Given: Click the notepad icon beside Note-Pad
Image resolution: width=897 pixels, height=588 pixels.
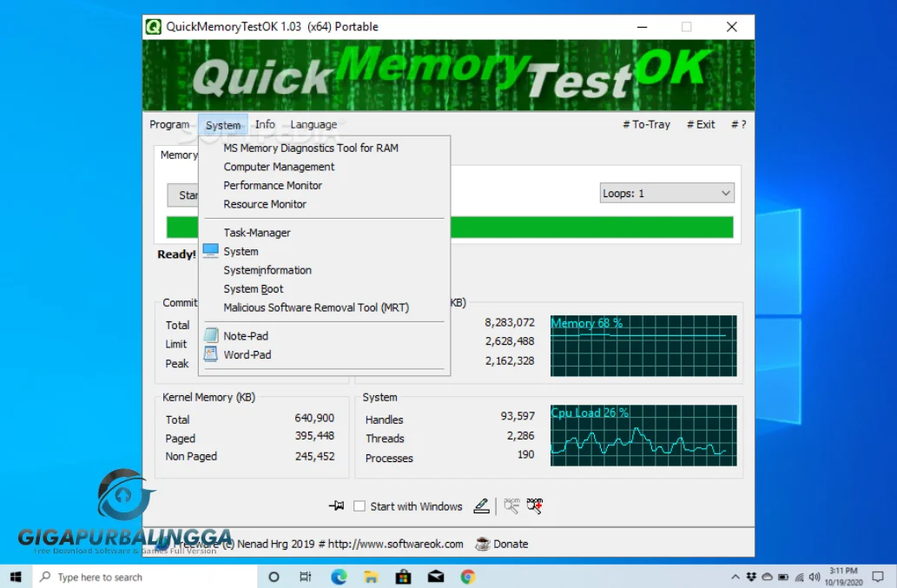Looking at the screenshot, I should pyautogui.click(x=210, y=335).
